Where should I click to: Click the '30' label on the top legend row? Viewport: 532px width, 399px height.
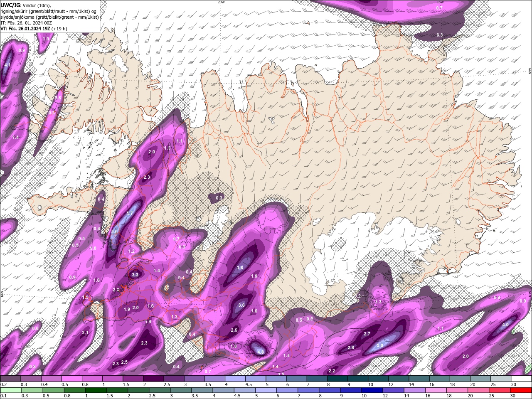tap(514, 384)
